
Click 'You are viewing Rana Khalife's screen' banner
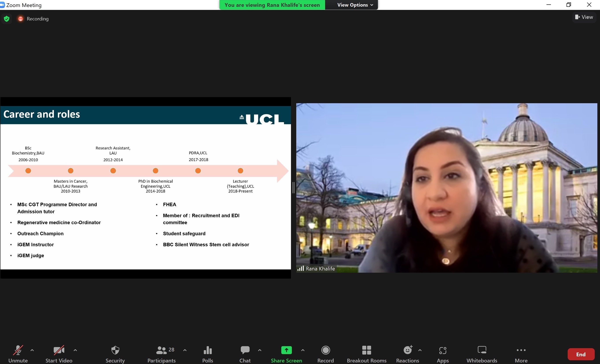[x=272, y=5]
